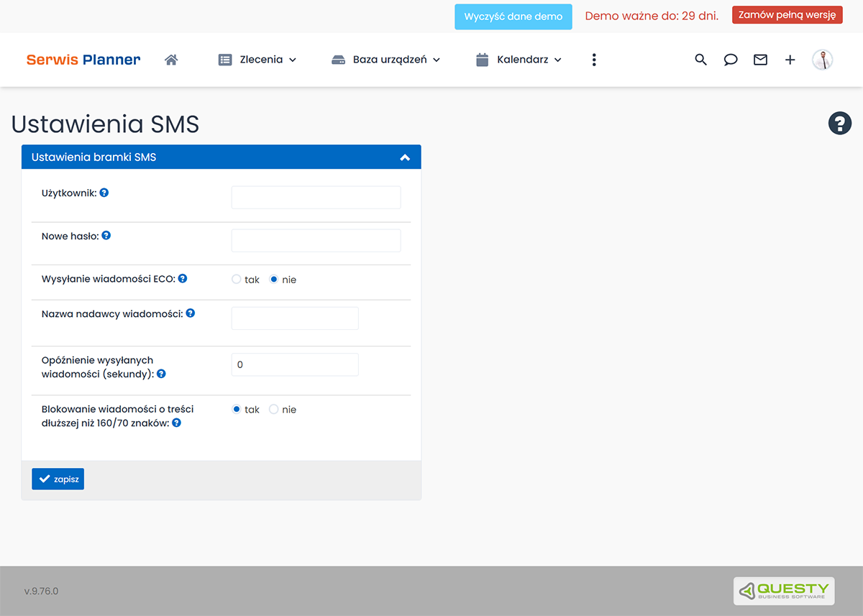Select 'tak' for Wysyłanie wiadomości ECO
Image resolution: width=863 pixels, height=616 pixels.
click(x=236, y=279)
